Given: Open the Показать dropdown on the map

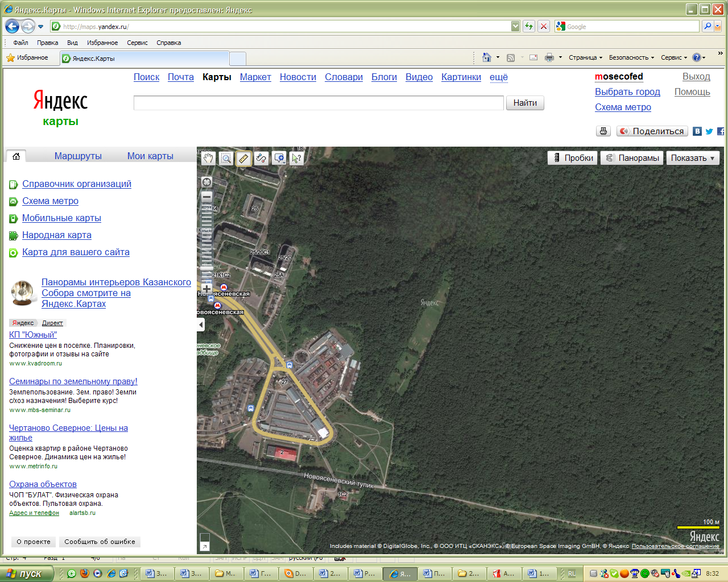Looking at the screenshot, I should click(x=693, y=158).
